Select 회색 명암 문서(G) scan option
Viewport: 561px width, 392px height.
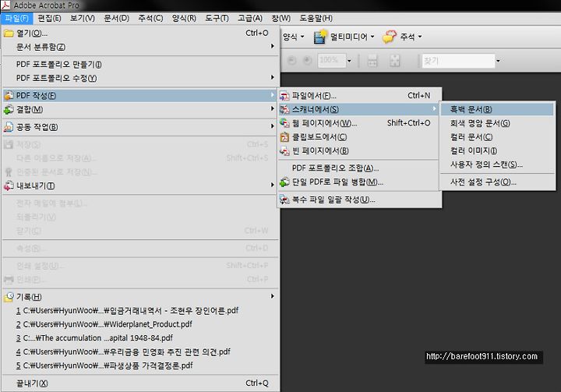click(497, 123)
